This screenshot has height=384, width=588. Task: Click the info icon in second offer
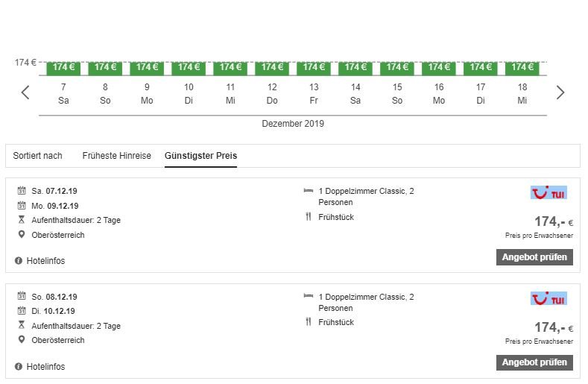pyautogui.click(x=19, y=367)
